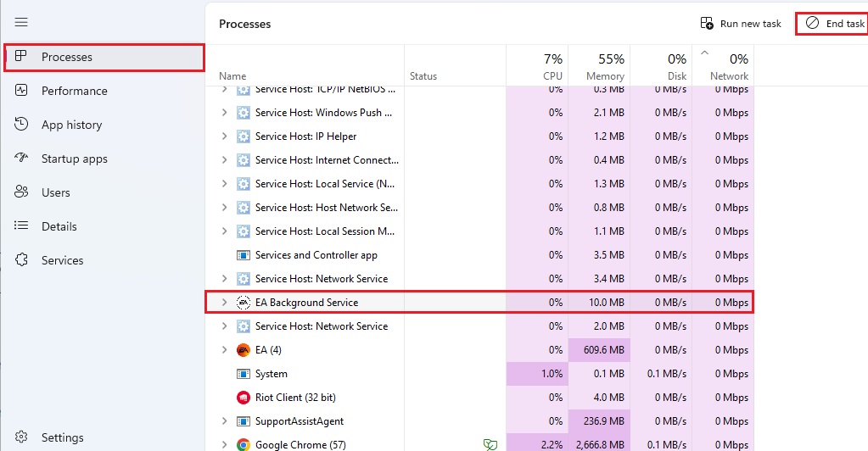Click the SupportAssistAgent process icon
Screen dimensions: 868x451
click(x=243, y=421)
